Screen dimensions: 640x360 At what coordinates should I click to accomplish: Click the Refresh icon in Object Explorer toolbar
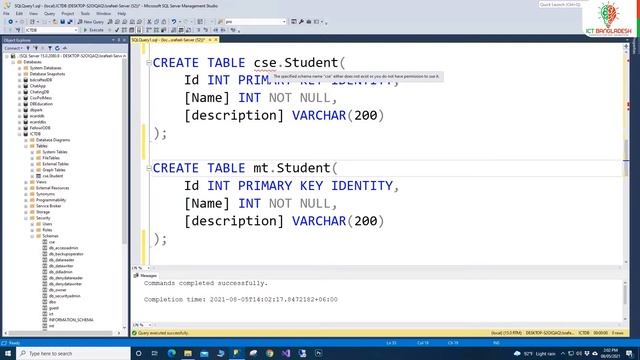[x=57, y=48]
